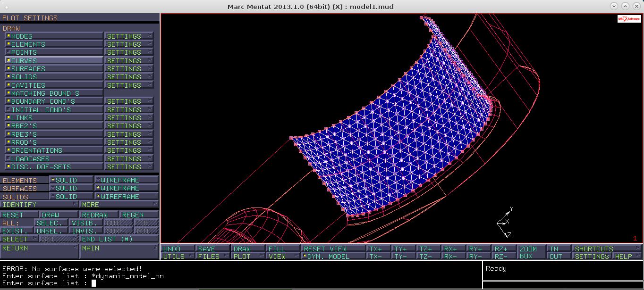Toggle drawing of RBE2'S

pos(54,126)
